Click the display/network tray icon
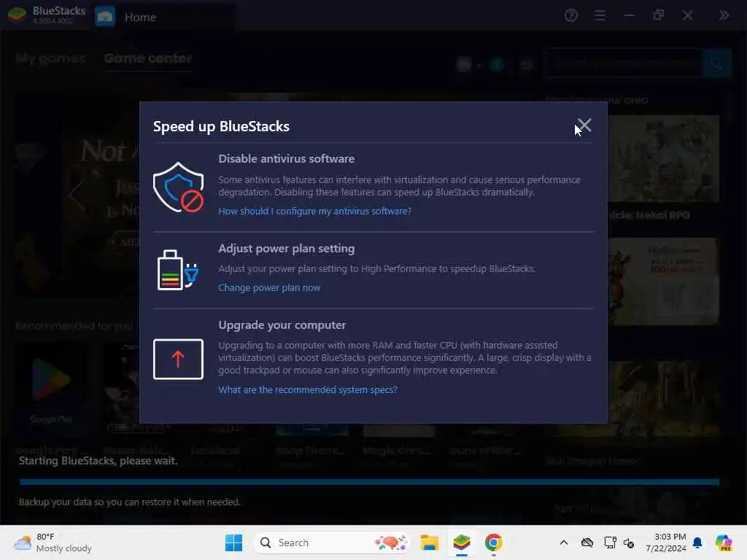 click(x=610, y=542)
